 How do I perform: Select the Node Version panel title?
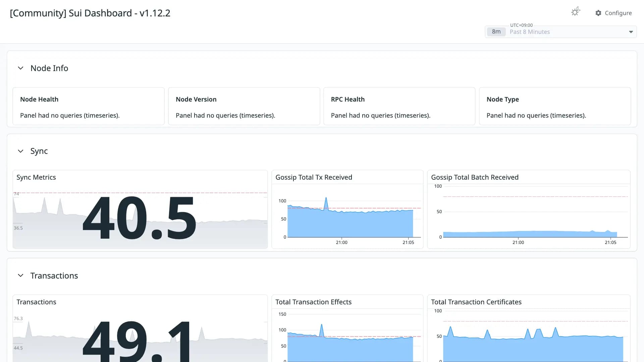pyautogui.click(x=196, y=99)
